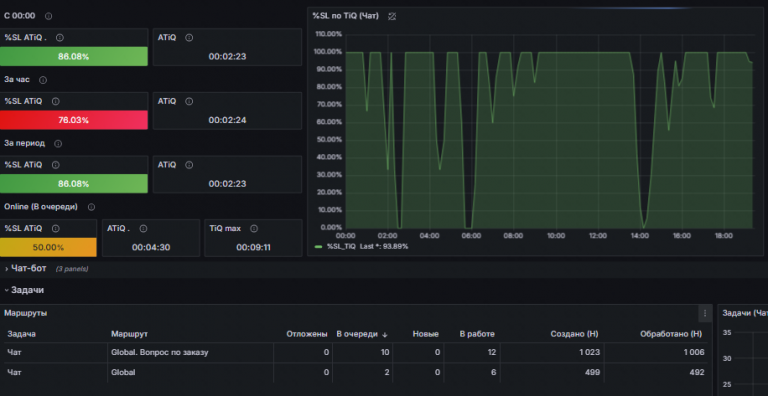
Task: Click the orange 50.00% gauge bar
Action: (48, 248)
